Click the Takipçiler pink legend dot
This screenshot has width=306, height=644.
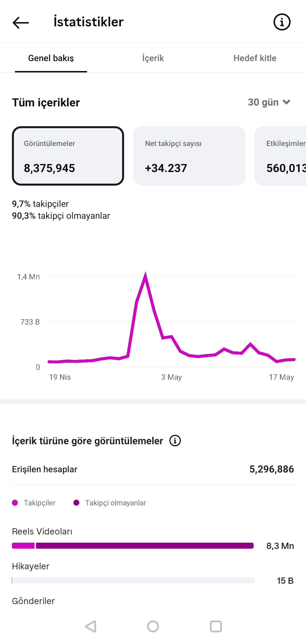click(15, 503)
